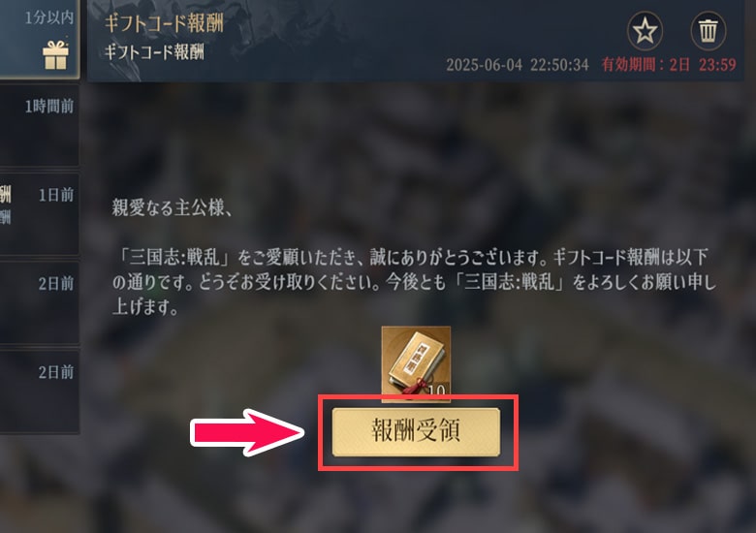Tap the golden book reward item
Screen dimensions: 756x533
pos(416,363)
